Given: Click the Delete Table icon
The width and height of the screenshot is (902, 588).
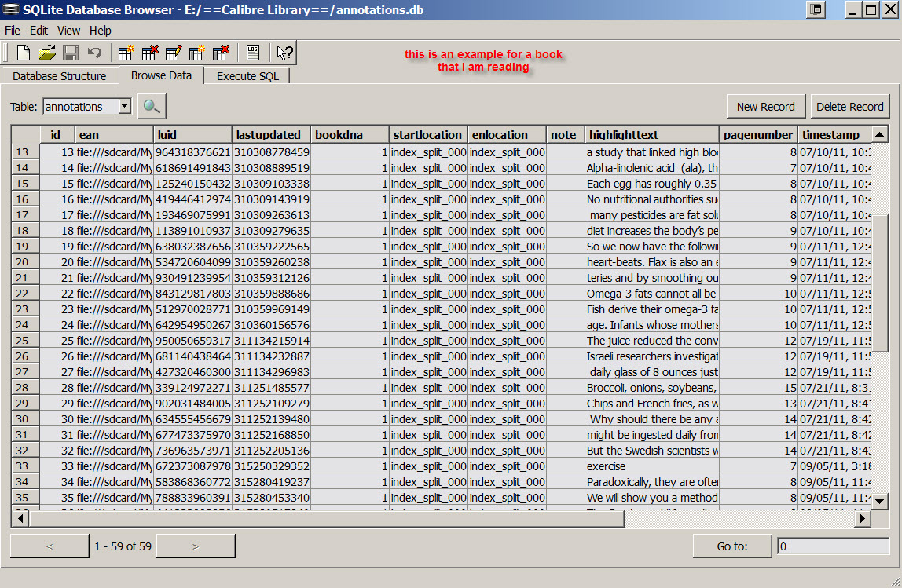Looking at the screenshot, I should pos(149,53).
